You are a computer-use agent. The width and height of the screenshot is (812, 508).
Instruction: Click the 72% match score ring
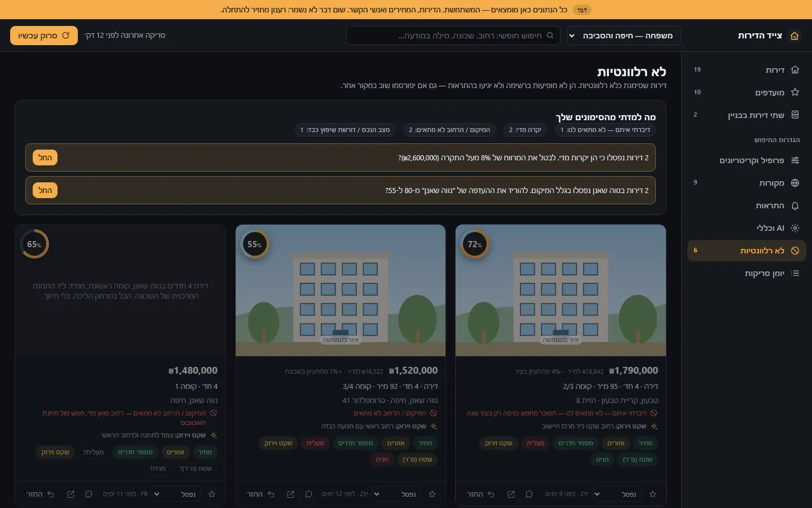coord(475,244)
